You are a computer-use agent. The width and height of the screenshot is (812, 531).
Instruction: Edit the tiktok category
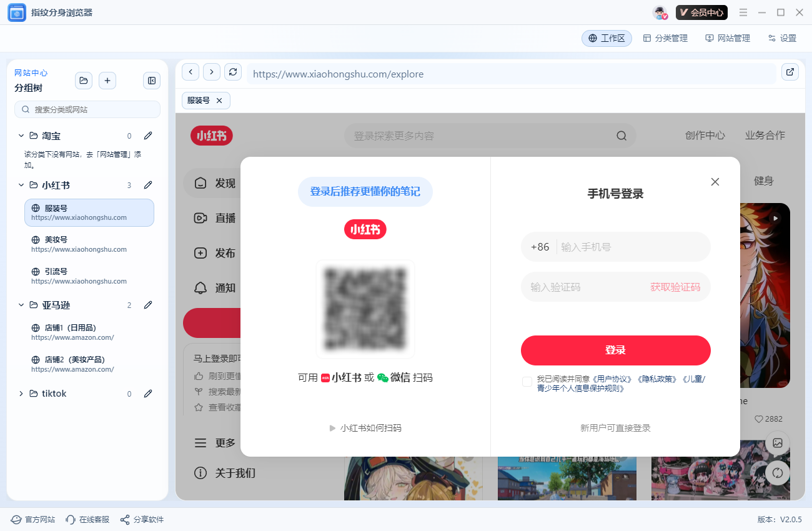(148, 394)
